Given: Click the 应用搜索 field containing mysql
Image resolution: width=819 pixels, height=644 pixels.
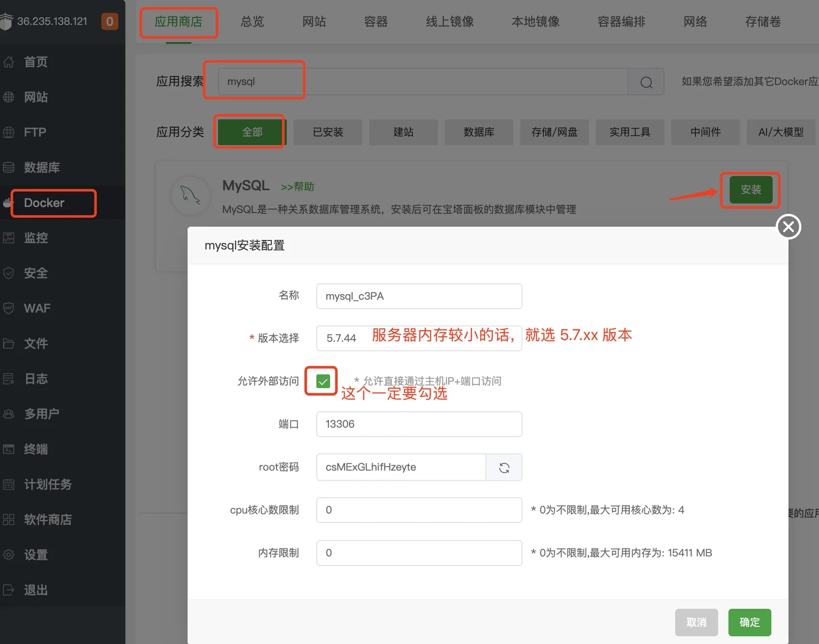Looking at the screenshot, I should click(x=423, y=82).
